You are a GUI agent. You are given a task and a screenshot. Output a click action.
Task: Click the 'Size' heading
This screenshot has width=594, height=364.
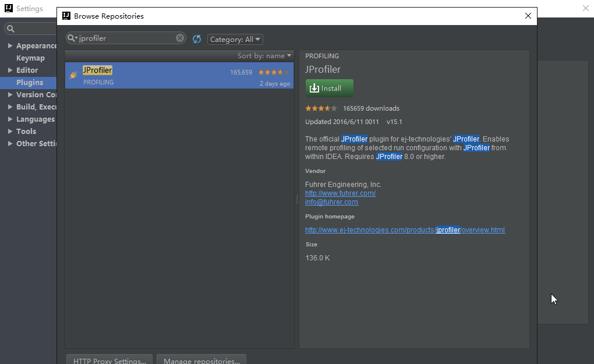[x=312, y=245]
